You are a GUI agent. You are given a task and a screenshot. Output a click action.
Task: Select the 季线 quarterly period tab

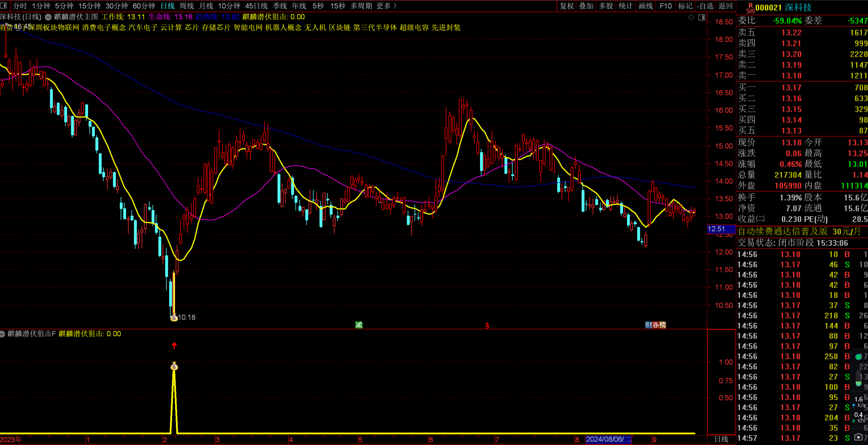pyautogui.click(x=280, y=6)
